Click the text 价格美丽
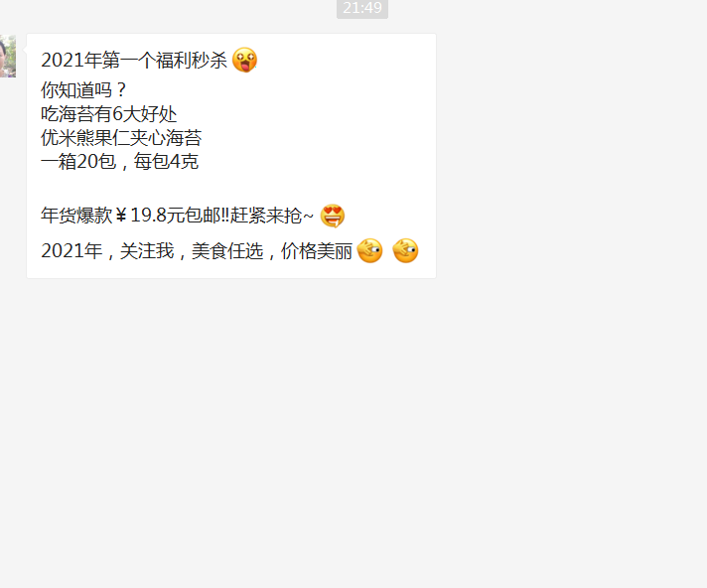 click(x=317, y=250)
